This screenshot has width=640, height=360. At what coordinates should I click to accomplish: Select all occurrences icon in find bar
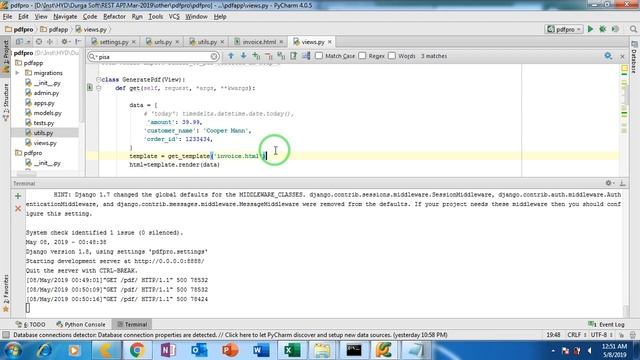click(x=281, y=56)
